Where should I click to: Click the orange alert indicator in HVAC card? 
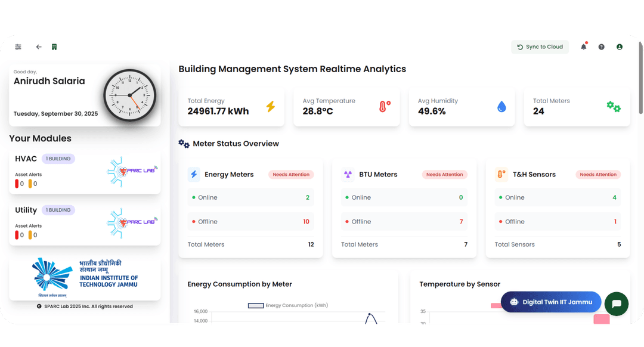click(x=30, y=184)
